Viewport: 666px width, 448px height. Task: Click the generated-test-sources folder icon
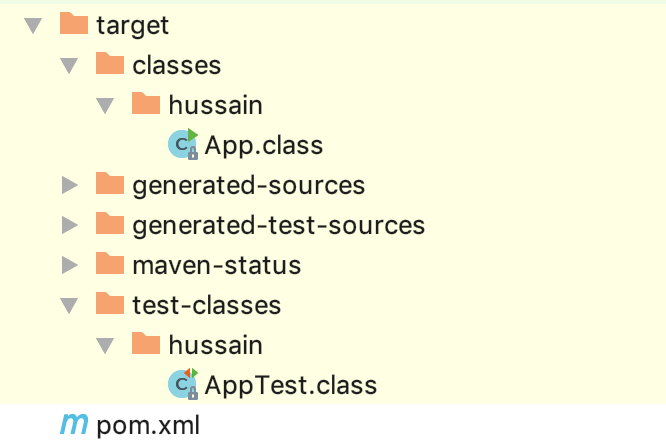click(x=109, y=224)
